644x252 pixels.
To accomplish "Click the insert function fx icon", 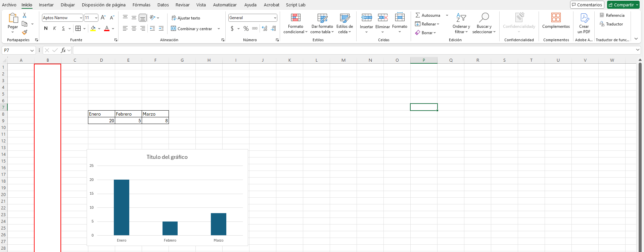I will point(63,50).
